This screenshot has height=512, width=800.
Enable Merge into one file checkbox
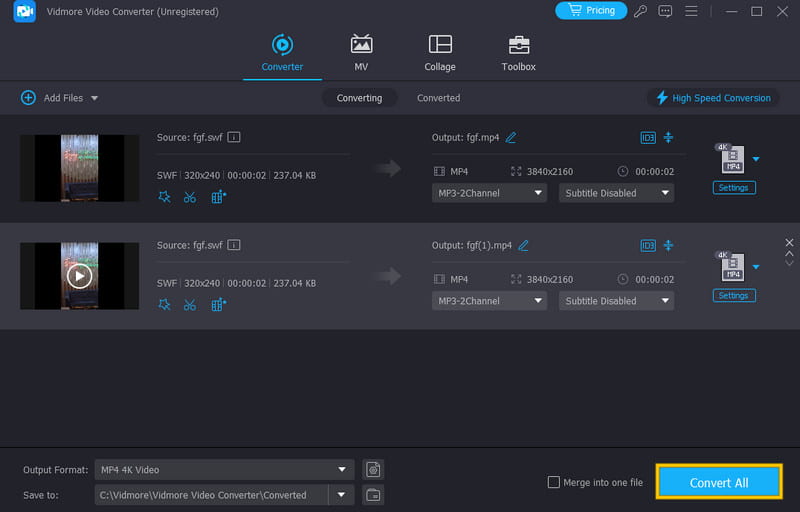coord(554,482)
